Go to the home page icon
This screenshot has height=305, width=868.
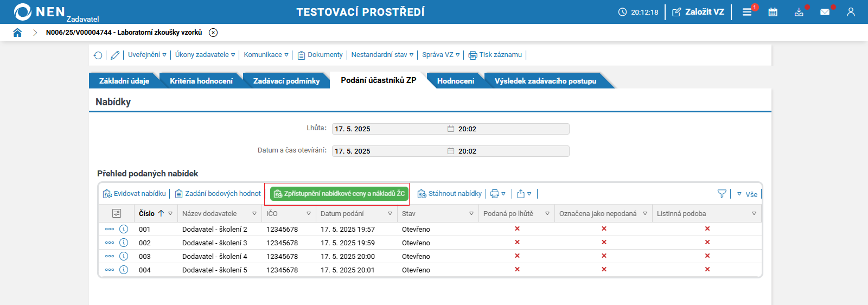click(17, 33)
